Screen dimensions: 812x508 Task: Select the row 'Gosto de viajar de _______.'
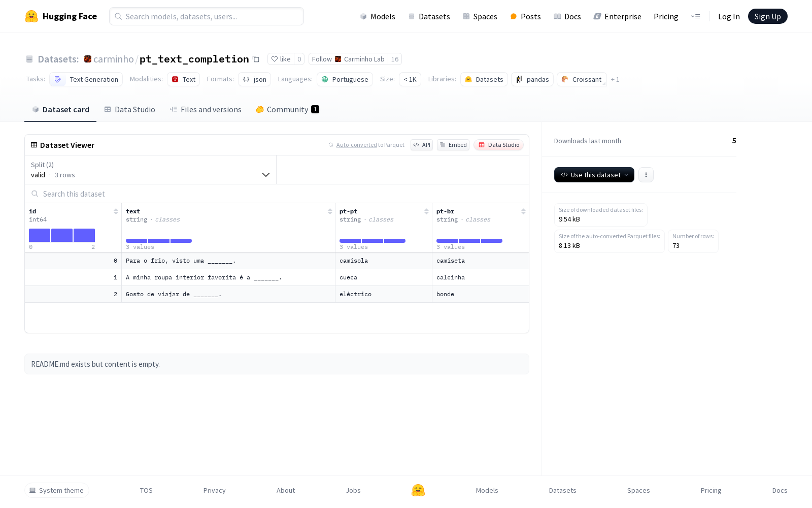[x=277, y=294]
